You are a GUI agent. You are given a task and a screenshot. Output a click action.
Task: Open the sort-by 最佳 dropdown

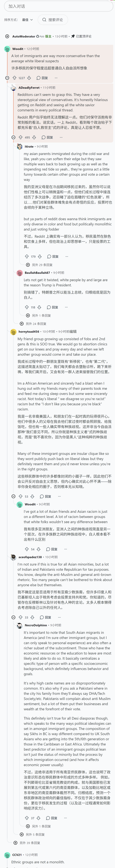pos(28,20)
